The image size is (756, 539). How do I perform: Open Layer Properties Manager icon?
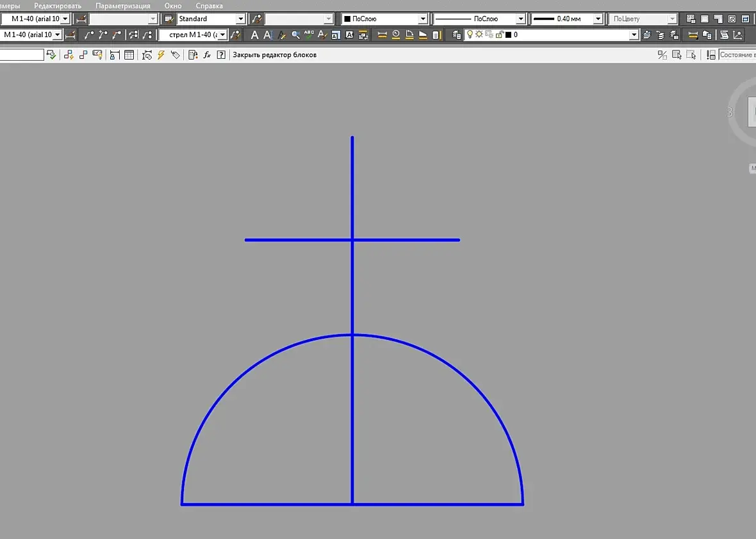tap(456, 35)
